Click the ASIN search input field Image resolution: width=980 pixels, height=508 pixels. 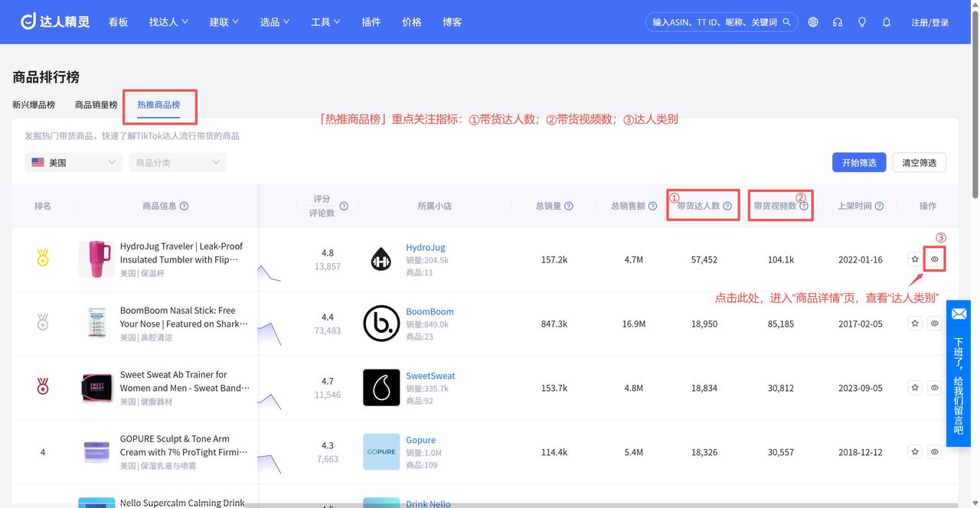point(712,22)
